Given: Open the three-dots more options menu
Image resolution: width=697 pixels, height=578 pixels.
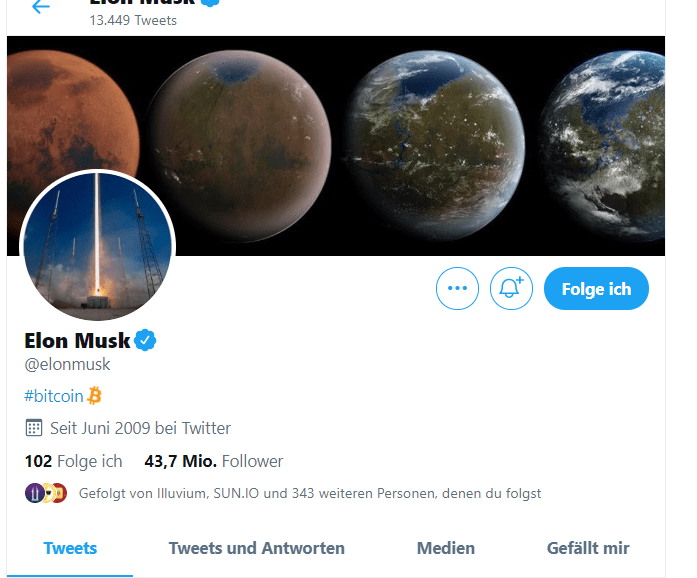Looking at the screenshot, I should click(x=457, y=288).
